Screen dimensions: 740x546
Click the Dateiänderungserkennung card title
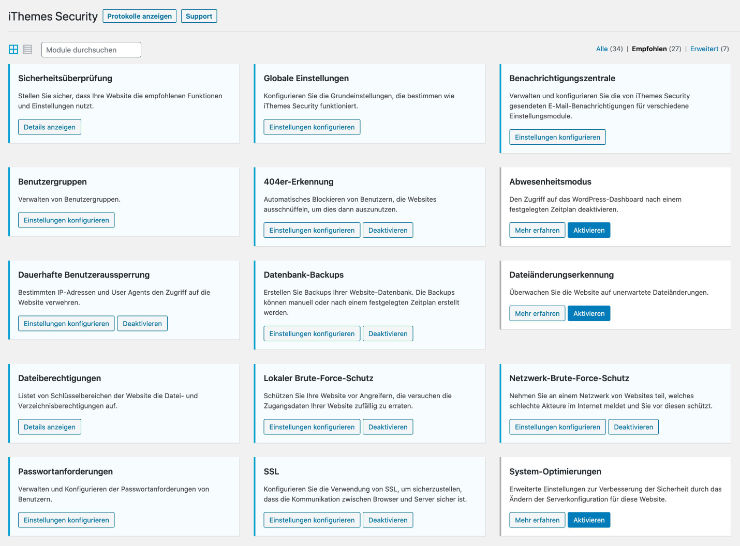562,275
